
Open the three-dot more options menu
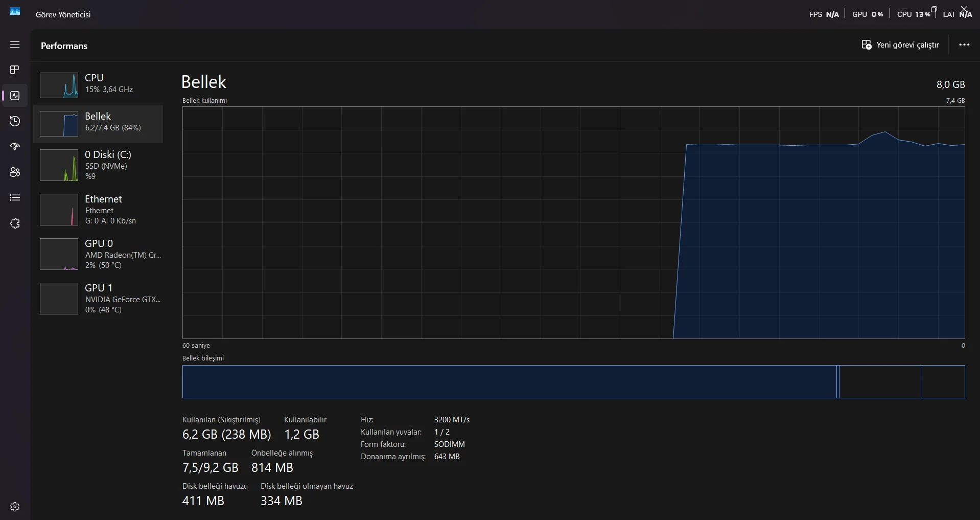pyautogui.click(x=964, y=45)
